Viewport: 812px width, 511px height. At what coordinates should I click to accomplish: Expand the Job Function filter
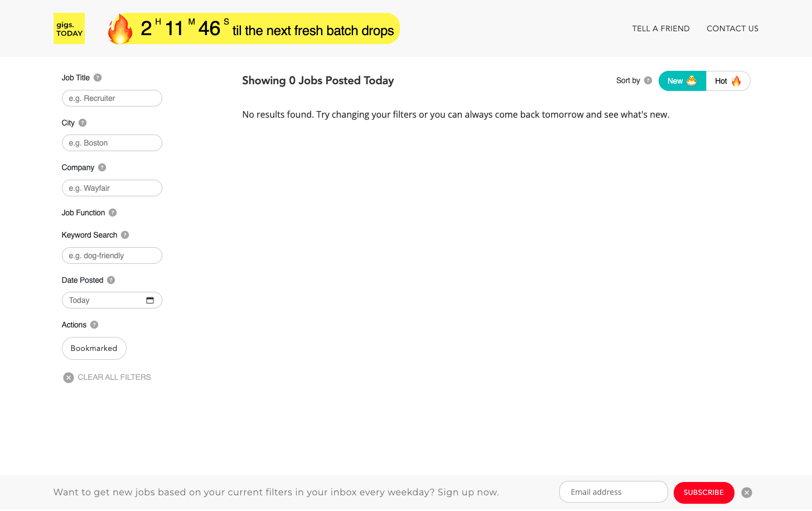tap(83, 213)
